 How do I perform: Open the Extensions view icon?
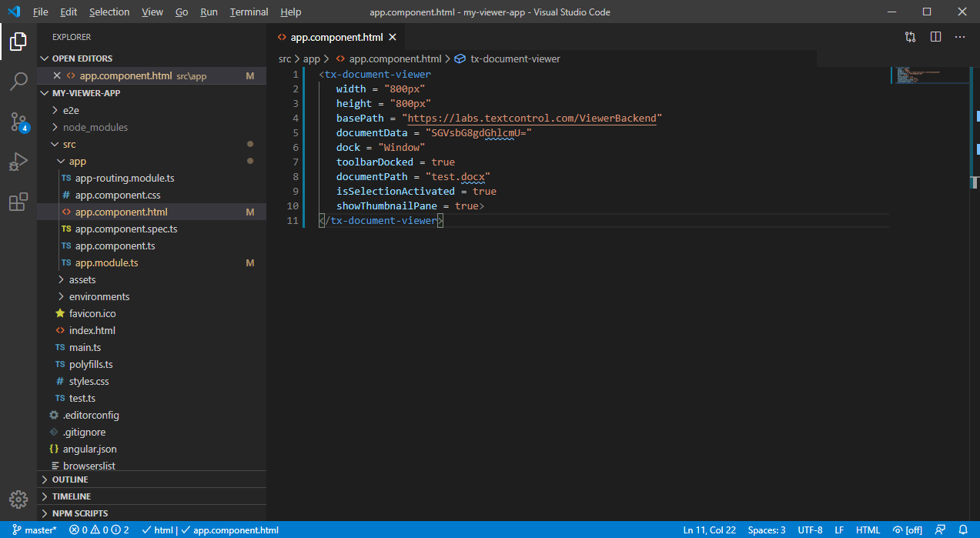18,202
